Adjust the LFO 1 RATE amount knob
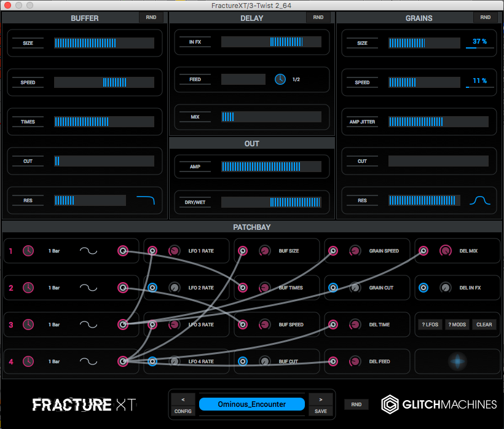 tap(174, 251)
